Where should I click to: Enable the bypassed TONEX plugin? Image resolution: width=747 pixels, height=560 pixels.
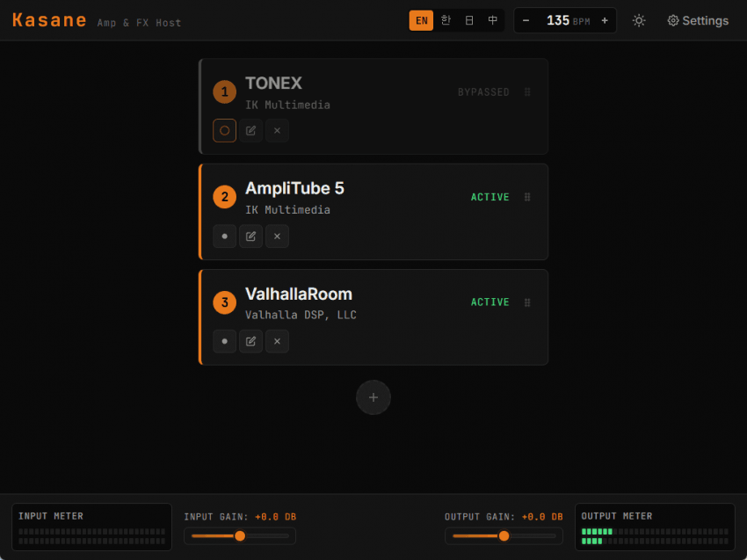[x=224, y=131]
